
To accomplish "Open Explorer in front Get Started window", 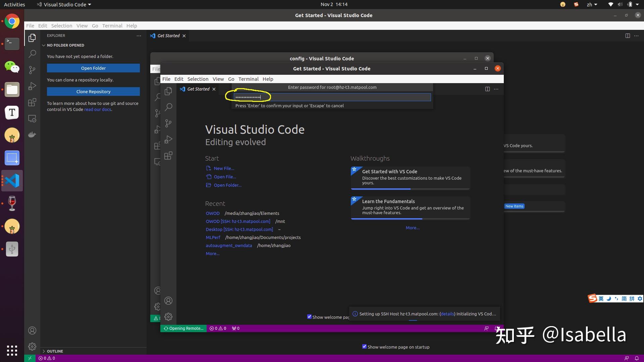I will tap(168, 91).
